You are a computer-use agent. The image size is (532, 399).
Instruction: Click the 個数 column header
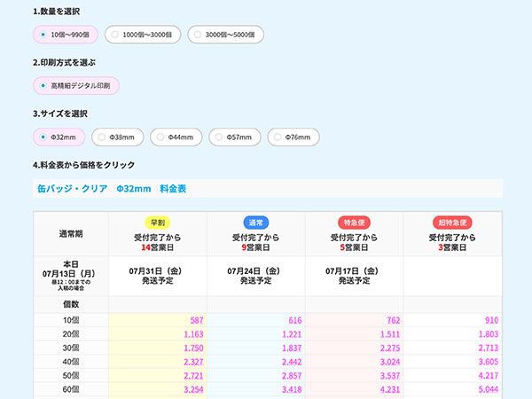71,304
